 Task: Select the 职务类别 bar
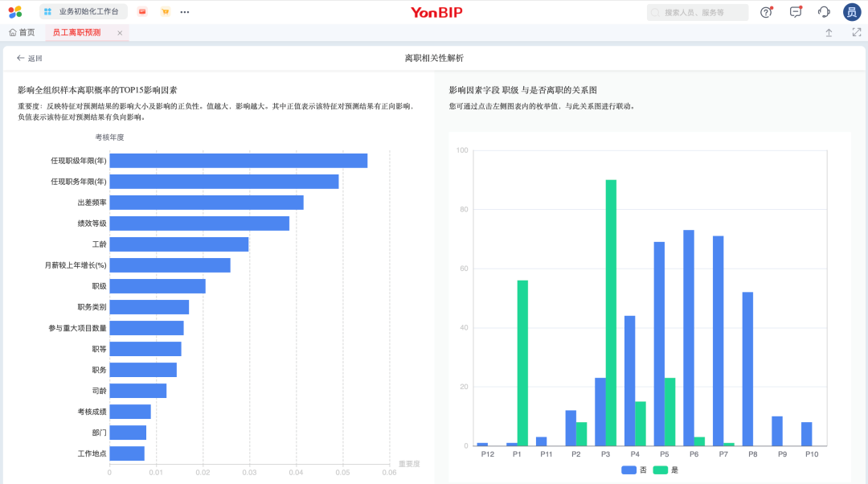pos(149,307)
